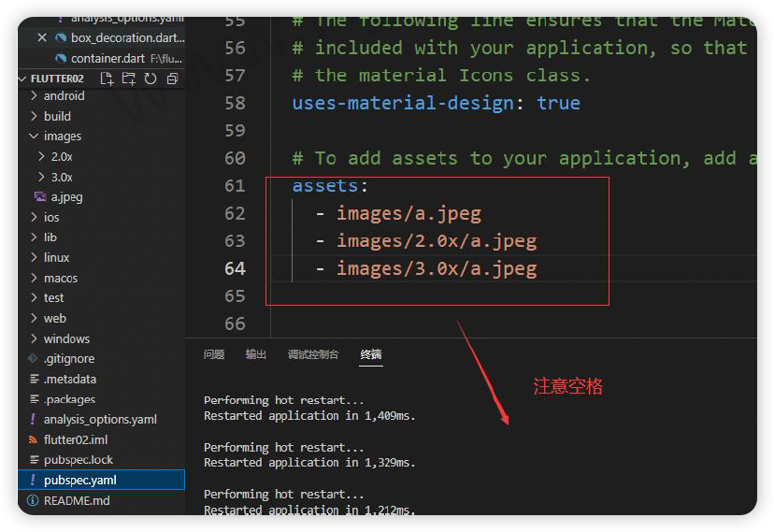Expand the lib folder
The height and width of the screenshot is (532, 774).
[34, 237]
